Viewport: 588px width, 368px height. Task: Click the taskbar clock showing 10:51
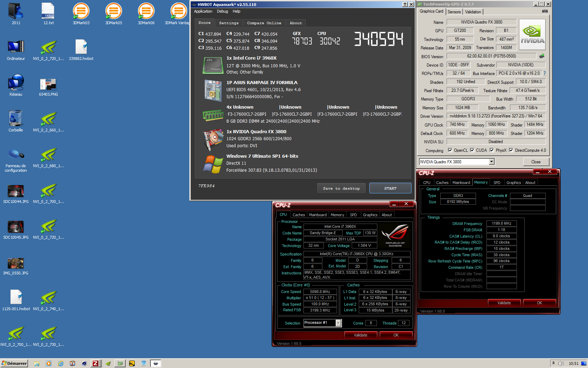click(x=573, y=363)
